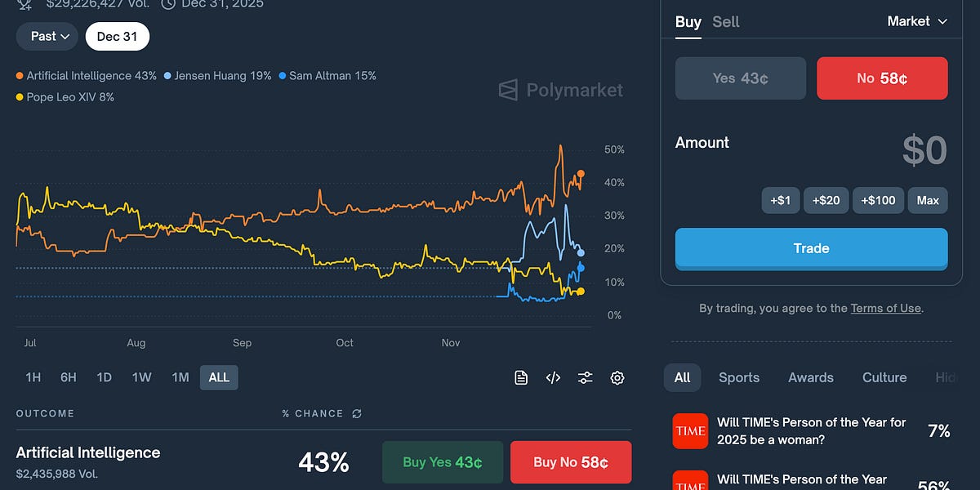The image size is (980, 490).
Task: Click the $0 amount input field
Action: [x=924, y=150]
